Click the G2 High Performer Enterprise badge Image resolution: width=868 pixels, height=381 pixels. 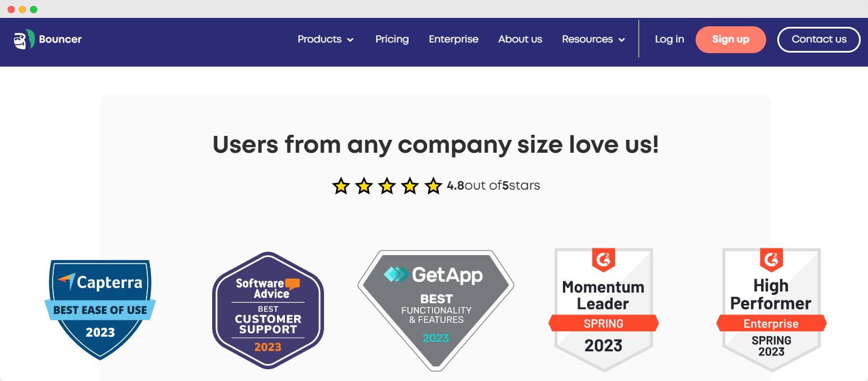pos(771,309)
